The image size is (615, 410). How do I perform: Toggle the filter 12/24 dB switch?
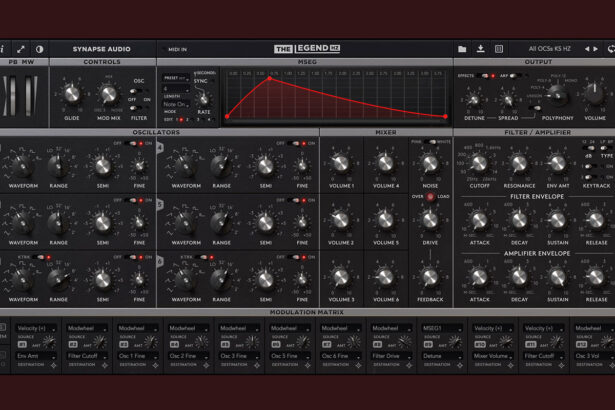pyautogui.click(x=588, y=148)
